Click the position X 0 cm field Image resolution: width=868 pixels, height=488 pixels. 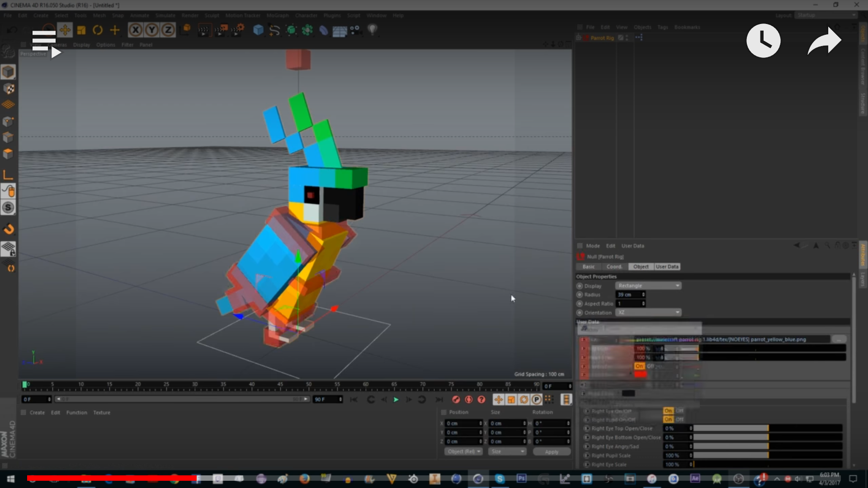[463, 423]
